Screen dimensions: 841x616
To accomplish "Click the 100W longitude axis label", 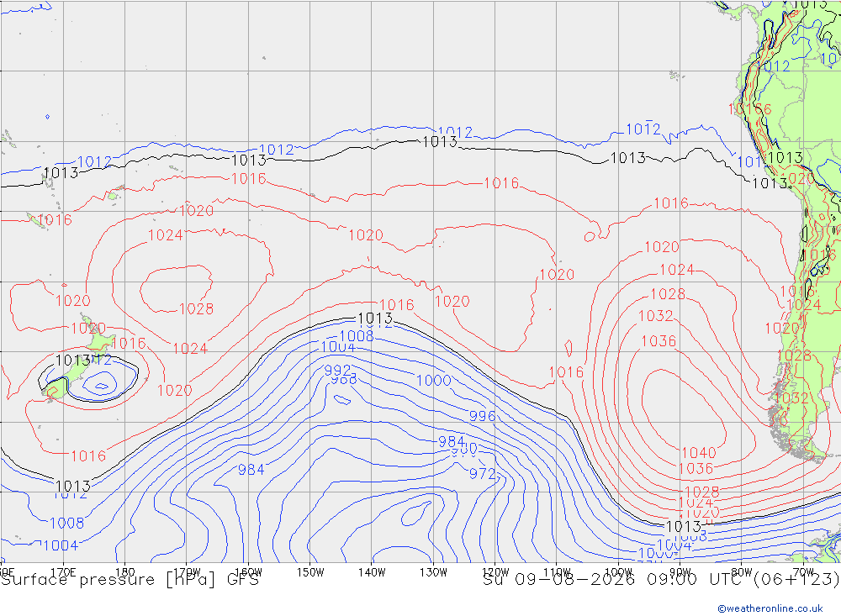I will point(618,572).
